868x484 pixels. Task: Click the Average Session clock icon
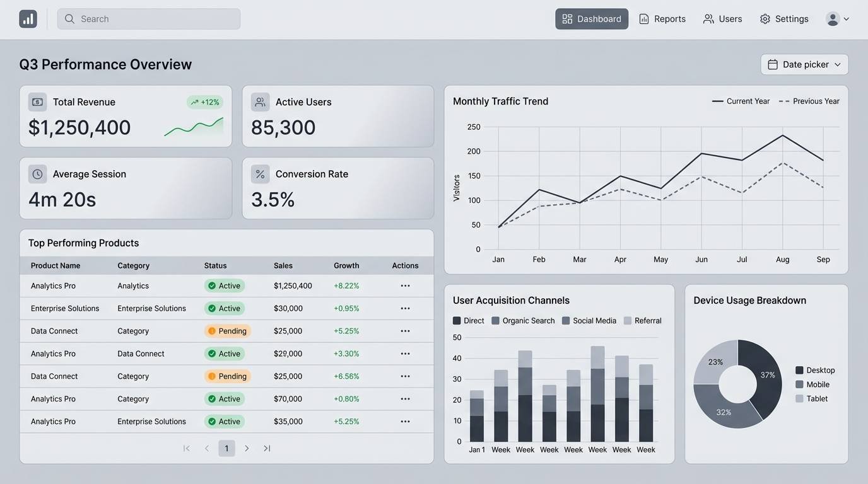click(37, 174)
